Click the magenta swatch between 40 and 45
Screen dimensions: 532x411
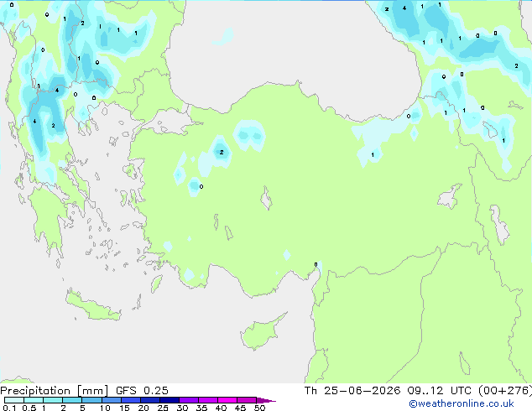click(227, 400)
